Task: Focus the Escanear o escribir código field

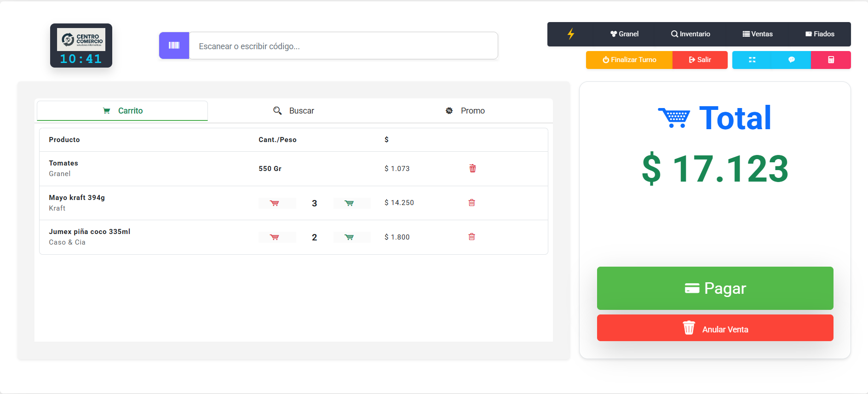Action: (x=343, y=46)
